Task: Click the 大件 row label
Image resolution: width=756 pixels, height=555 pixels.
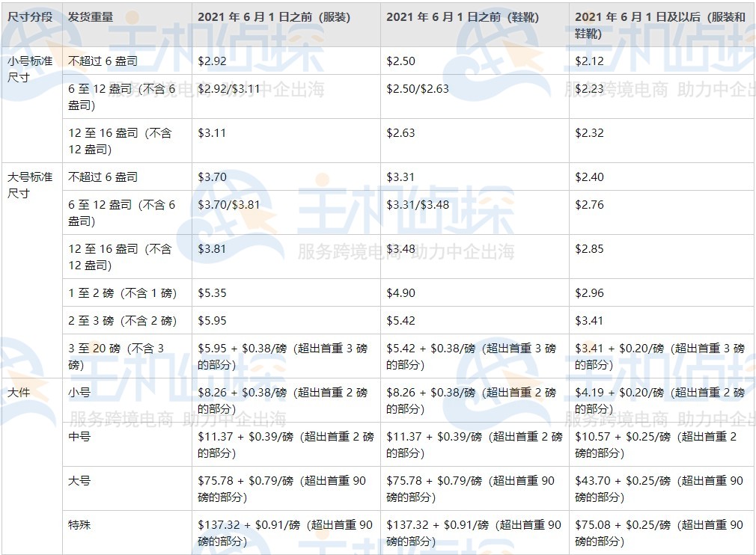Action: click(x=17, y=390)
